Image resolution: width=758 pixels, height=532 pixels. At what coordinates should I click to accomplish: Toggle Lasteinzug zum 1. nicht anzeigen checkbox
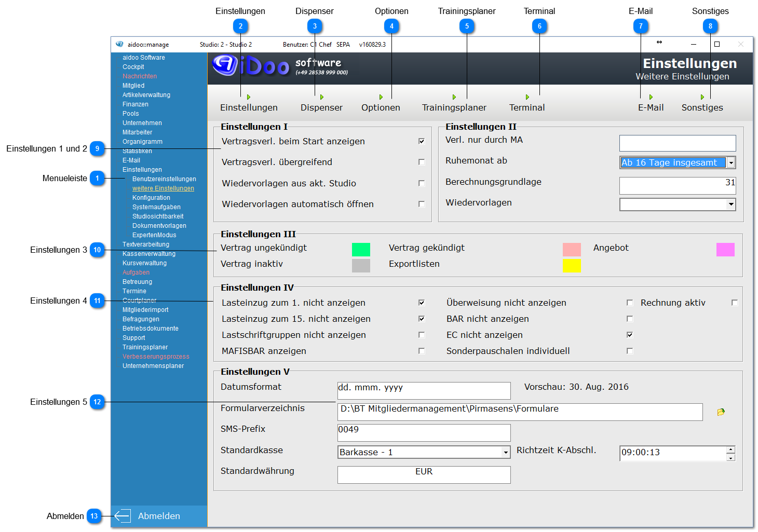tap(422, 303)
